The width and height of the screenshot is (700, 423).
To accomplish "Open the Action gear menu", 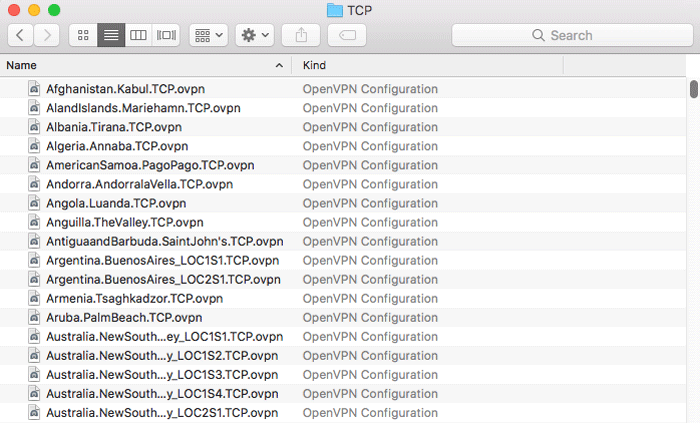I will click(255, 35).
